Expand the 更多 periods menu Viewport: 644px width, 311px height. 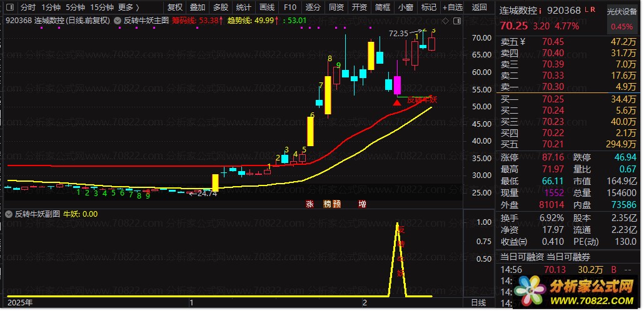click(129, 7)
